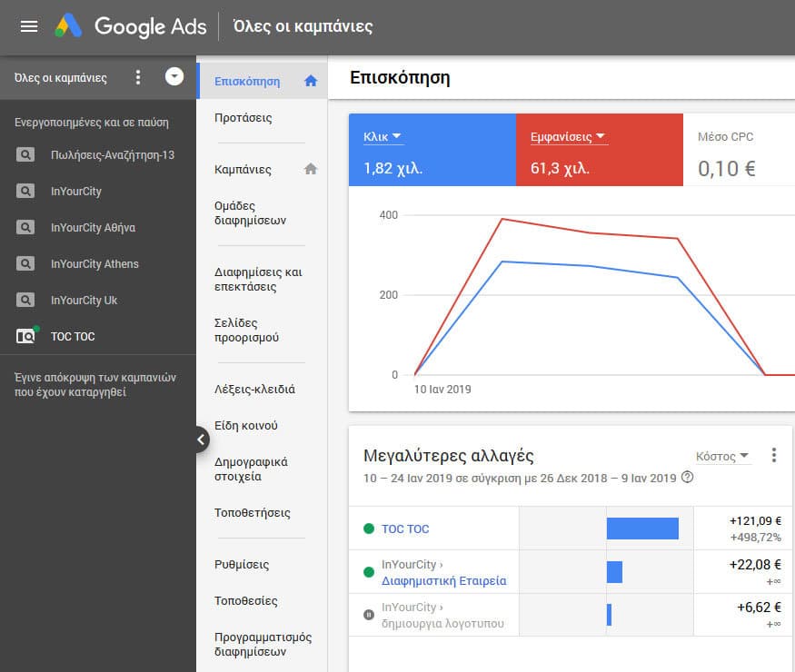795x672 pixels.
Task: Click the 10 Ιαν 2019 axis label
Action: tap(442, 390)
